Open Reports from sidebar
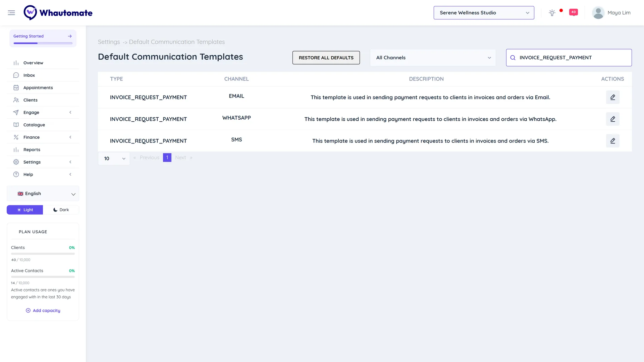This screenshot has width=644, height=362. pyautogui.click(x=43, y=149)
